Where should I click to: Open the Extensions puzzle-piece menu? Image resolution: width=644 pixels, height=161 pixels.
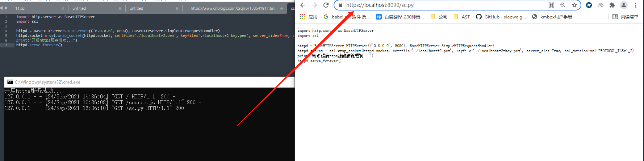click(612, 5)
